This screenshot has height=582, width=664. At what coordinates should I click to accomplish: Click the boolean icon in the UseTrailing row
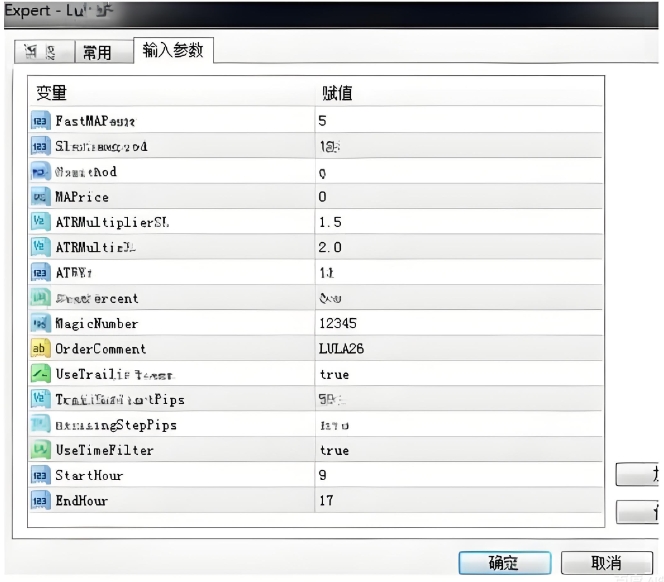[40, 374]
